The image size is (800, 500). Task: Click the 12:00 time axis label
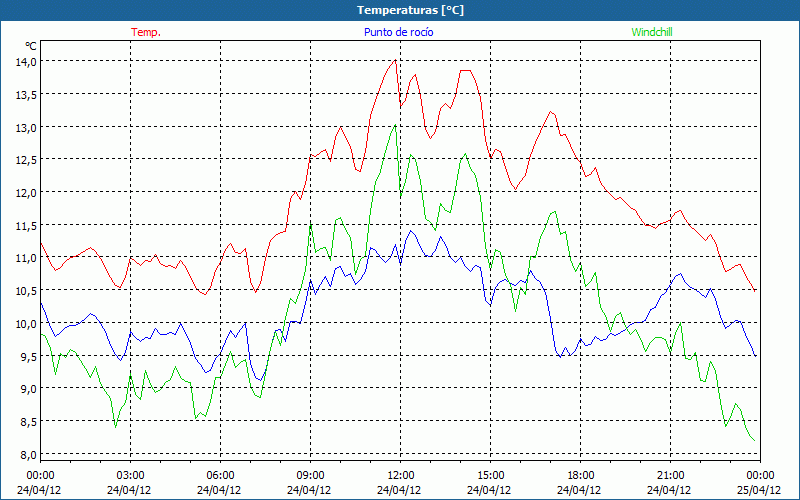click(x=401, y=476)
